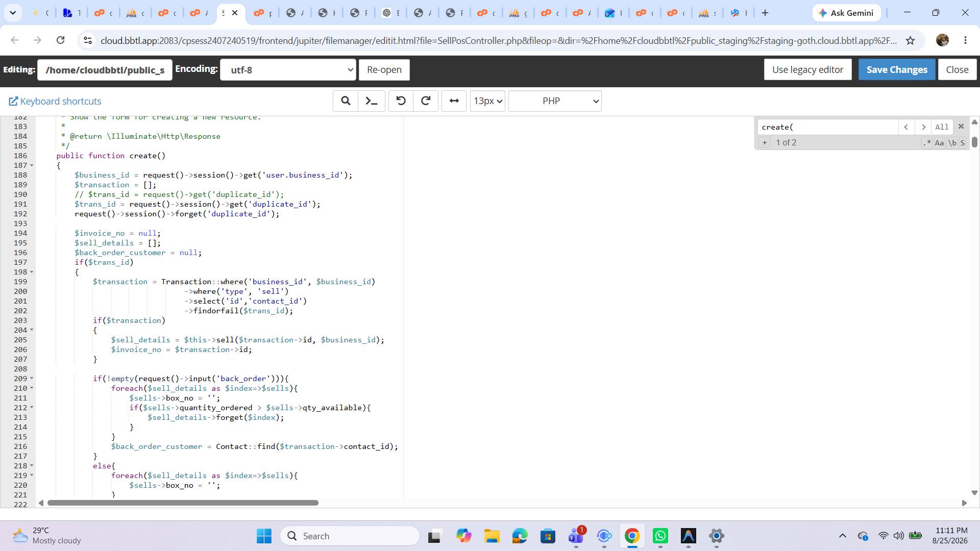This screenshot has width=980, height=551.
Task: Open a new Chrome browser tab
Action: click(x=765, y=13)
